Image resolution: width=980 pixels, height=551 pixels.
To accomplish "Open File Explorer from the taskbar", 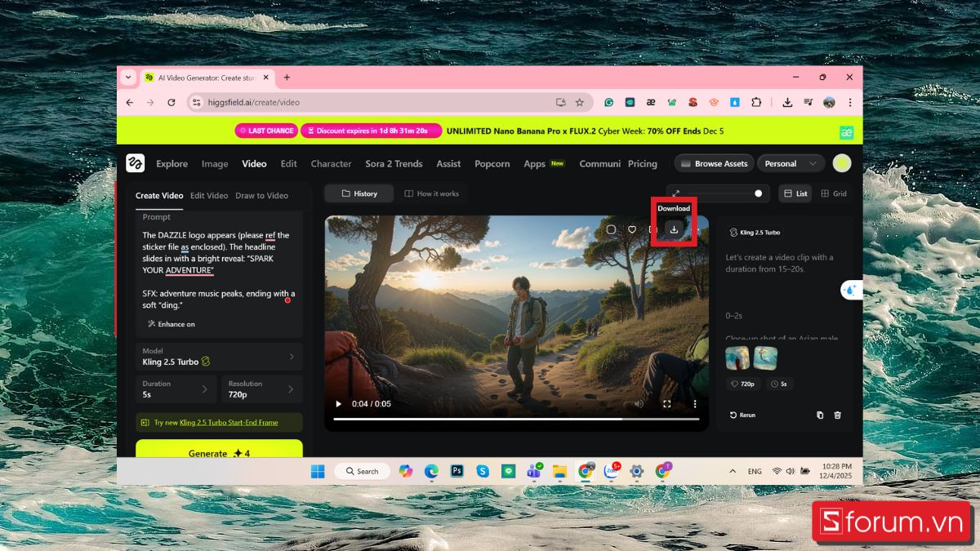I will coord(559,471).
